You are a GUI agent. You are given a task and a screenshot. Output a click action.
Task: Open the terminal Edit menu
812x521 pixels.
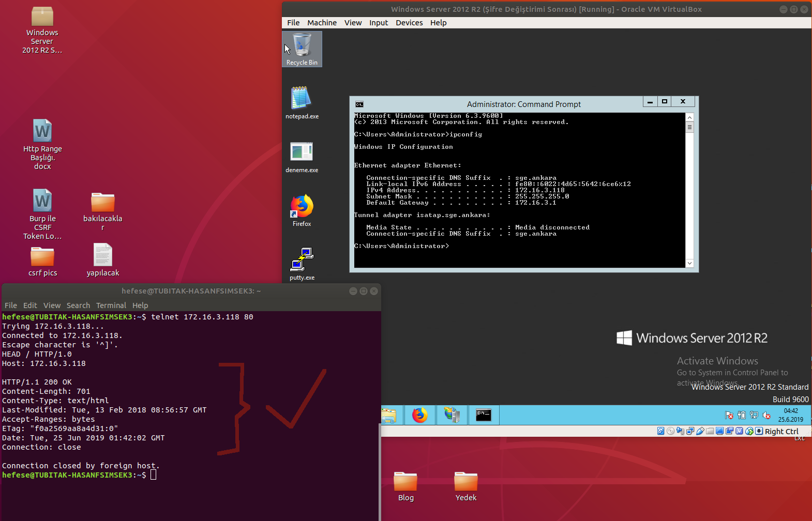click(x=30, y=305)
